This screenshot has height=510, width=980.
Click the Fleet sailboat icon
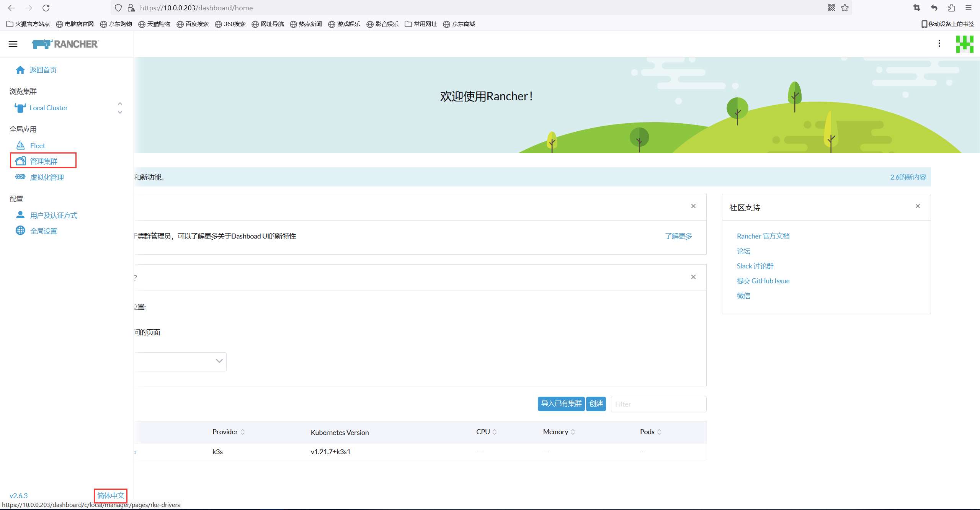tap(20, 145)
